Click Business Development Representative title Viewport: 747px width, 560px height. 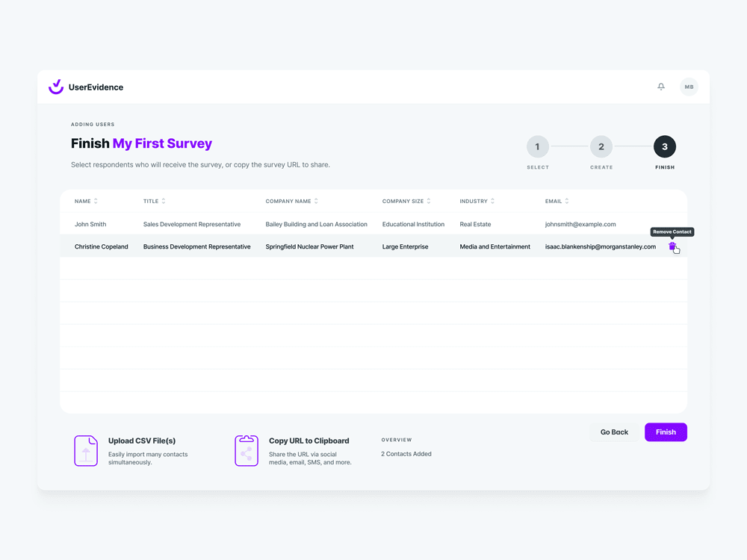click(x=196, y=246)
